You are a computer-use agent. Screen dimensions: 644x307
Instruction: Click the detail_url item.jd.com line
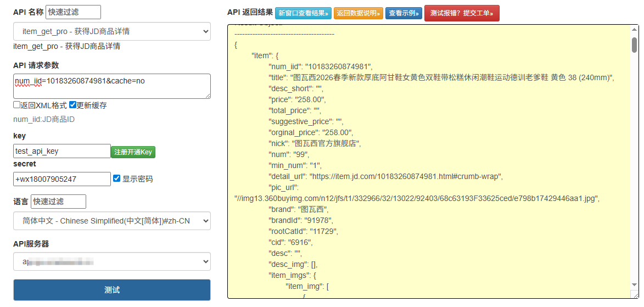pyautogui.click(x=385, y=177)
